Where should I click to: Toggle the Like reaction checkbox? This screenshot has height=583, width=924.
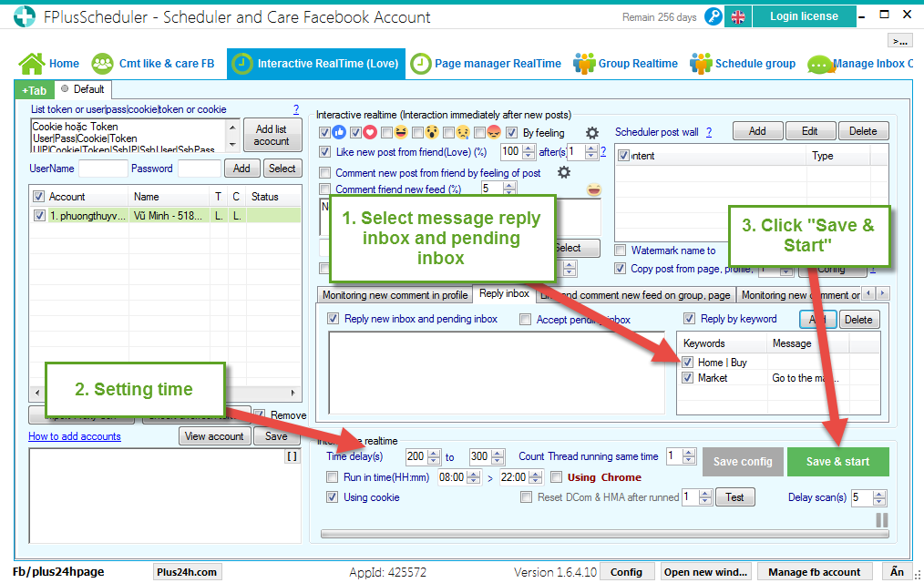[x=324, y=132]
